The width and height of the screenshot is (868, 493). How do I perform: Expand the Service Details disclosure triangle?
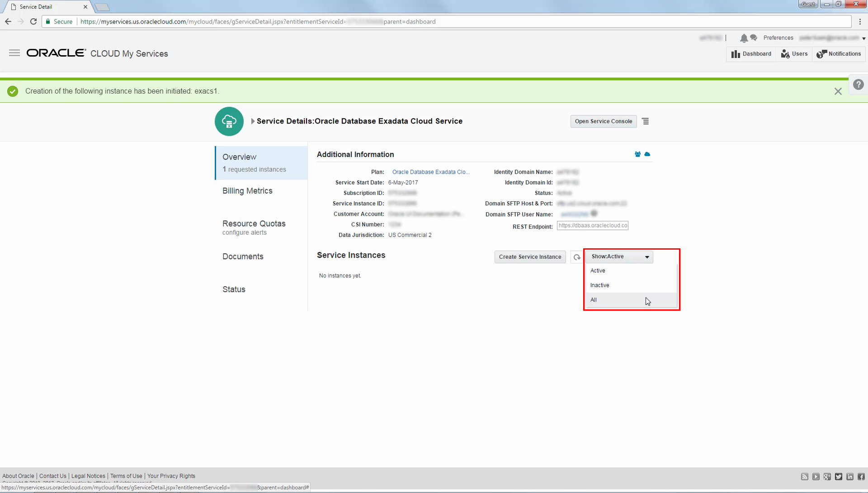tap(253, 121)
